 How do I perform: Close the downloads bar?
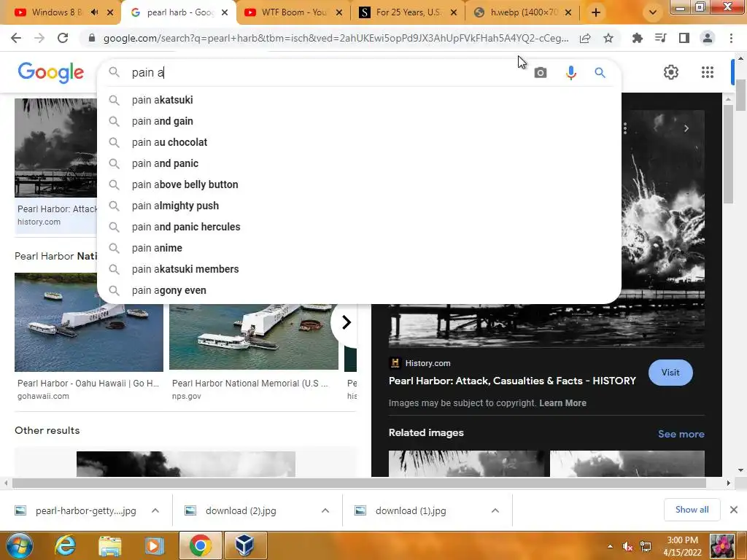734,510
